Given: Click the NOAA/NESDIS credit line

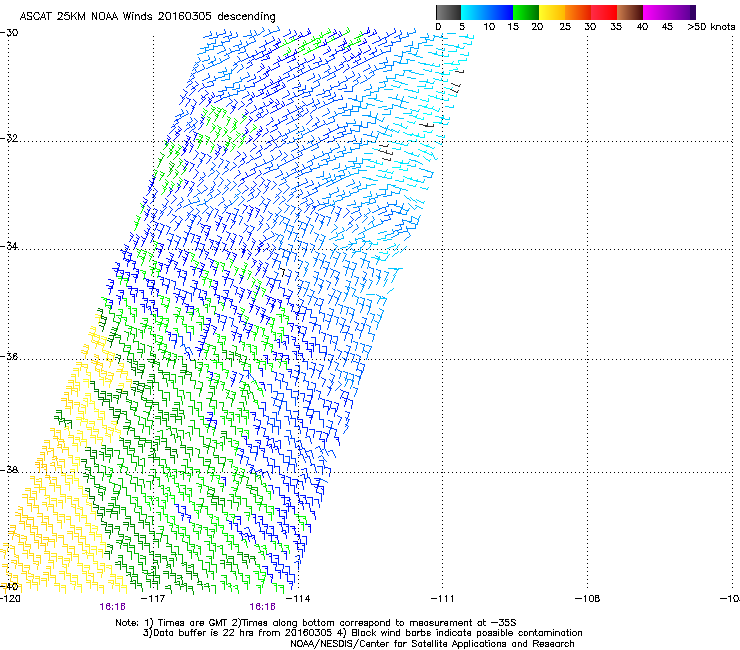Looking at the screenshot, I should tap(432, 644).
